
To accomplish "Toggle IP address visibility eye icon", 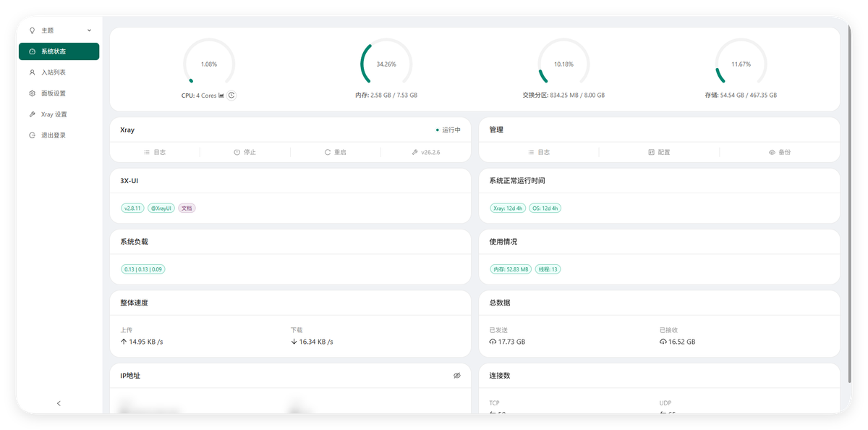I will pyautogui.click(x=457, y=376).
